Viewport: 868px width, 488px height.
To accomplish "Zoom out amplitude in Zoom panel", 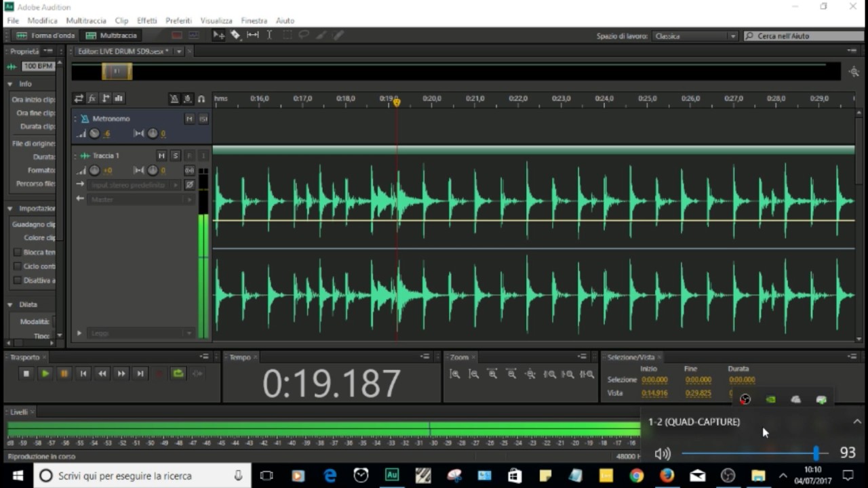I will tap(474, 374).
